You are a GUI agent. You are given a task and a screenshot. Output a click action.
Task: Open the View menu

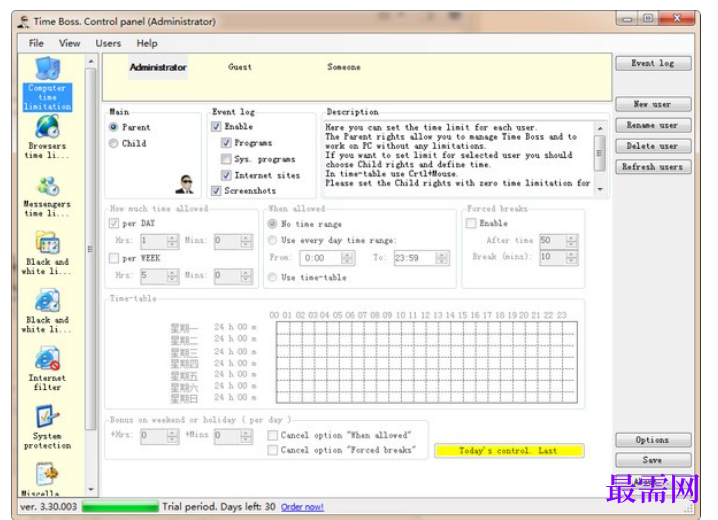(70, 43)
